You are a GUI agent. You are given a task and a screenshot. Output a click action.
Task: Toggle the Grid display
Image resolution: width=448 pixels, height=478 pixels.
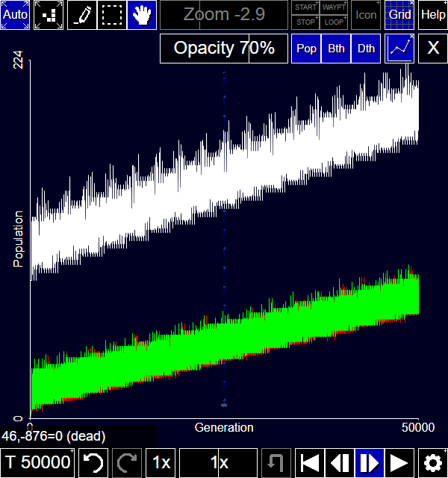(x=399, y=15)
